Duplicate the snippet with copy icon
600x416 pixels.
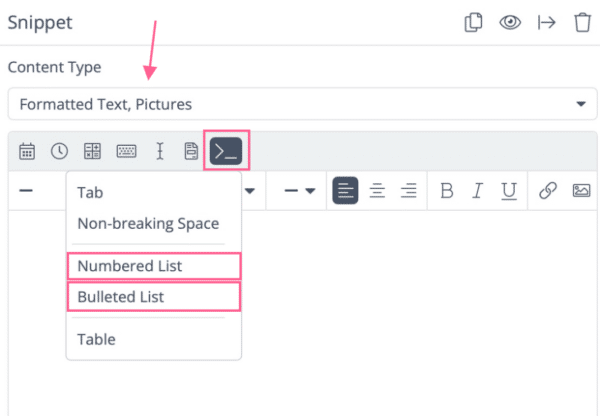pos(474,22)
